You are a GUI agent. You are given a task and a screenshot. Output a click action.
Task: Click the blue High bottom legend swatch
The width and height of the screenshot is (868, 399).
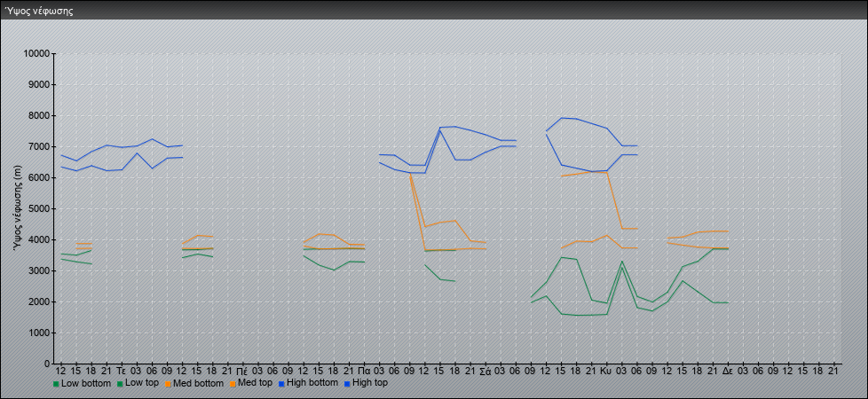coord(281,384)
